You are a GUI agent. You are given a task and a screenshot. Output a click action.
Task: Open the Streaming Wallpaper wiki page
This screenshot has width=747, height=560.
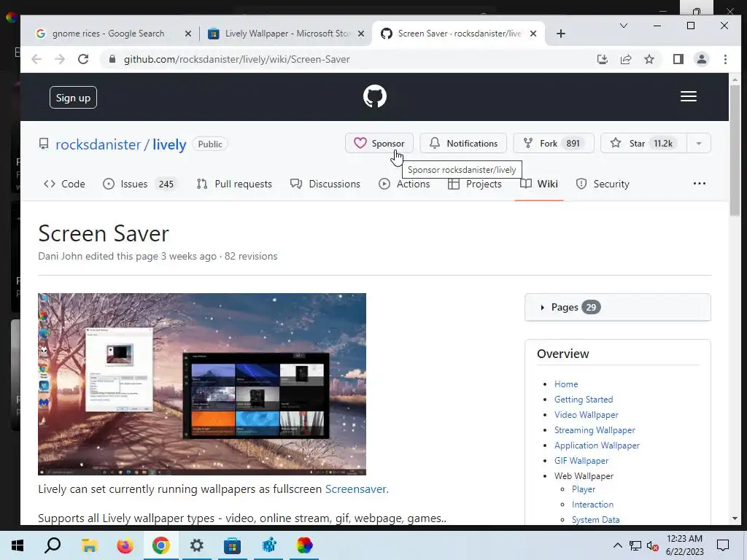coord(595,430)
